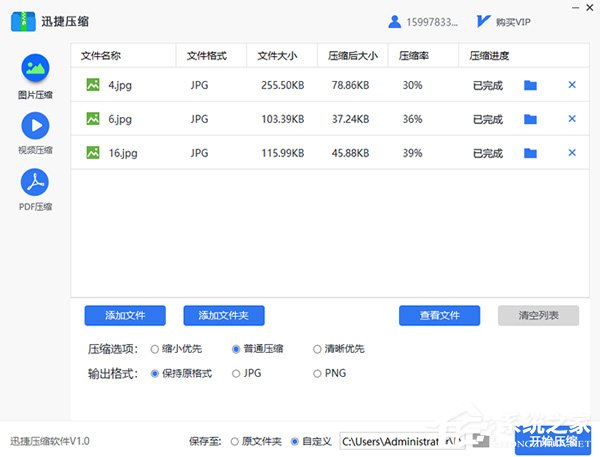
Task: Select the 6.jpg file name
Action: [120, 119]
